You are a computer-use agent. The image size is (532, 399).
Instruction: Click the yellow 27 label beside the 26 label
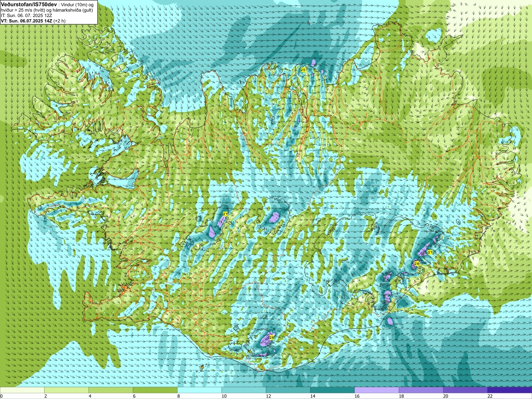[430, 252]
